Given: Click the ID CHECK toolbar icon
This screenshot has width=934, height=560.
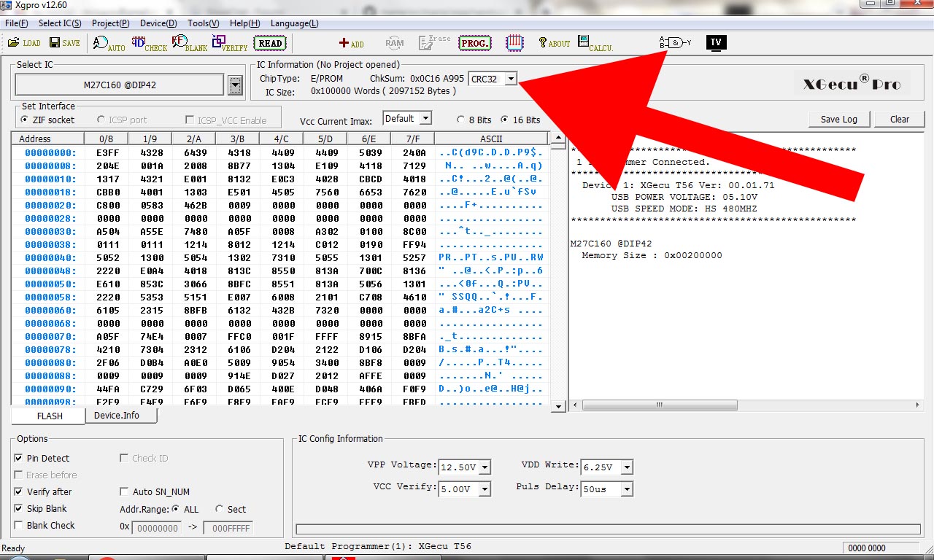Looking at the screenshot, I should tap(149, 44).
